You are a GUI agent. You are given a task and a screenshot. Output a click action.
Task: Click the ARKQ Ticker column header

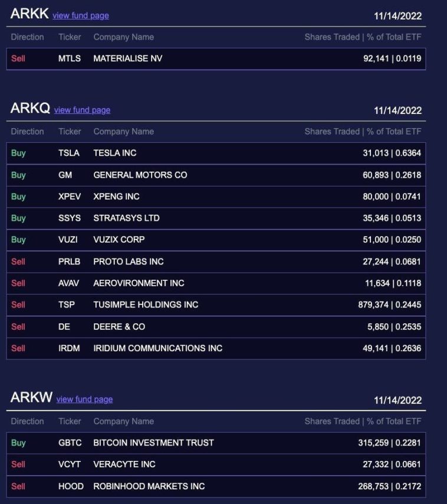pyautogui.click(x=70, y=132)
